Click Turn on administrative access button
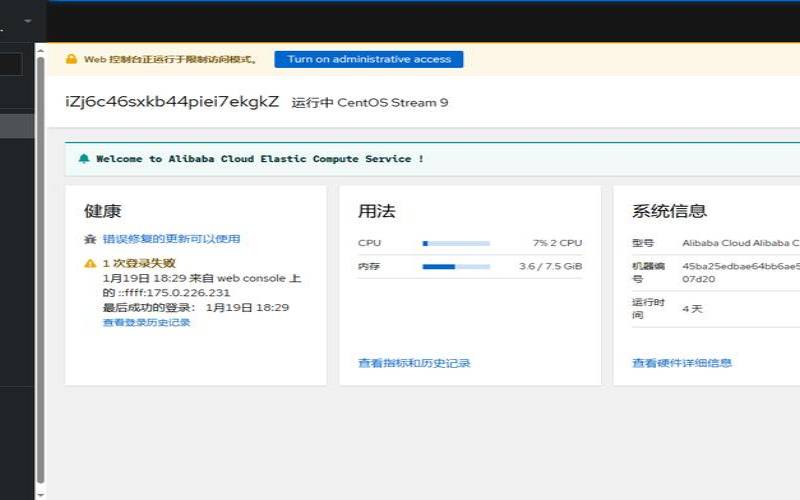 369,59
